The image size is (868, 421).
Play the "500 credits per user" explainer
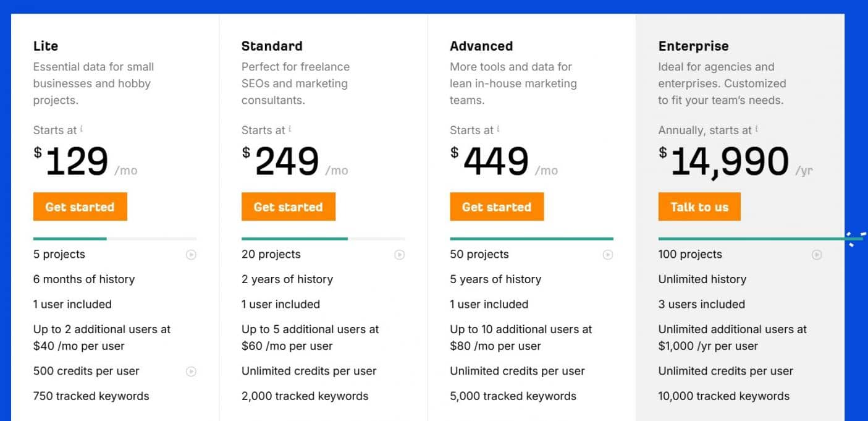click(192, 372)
